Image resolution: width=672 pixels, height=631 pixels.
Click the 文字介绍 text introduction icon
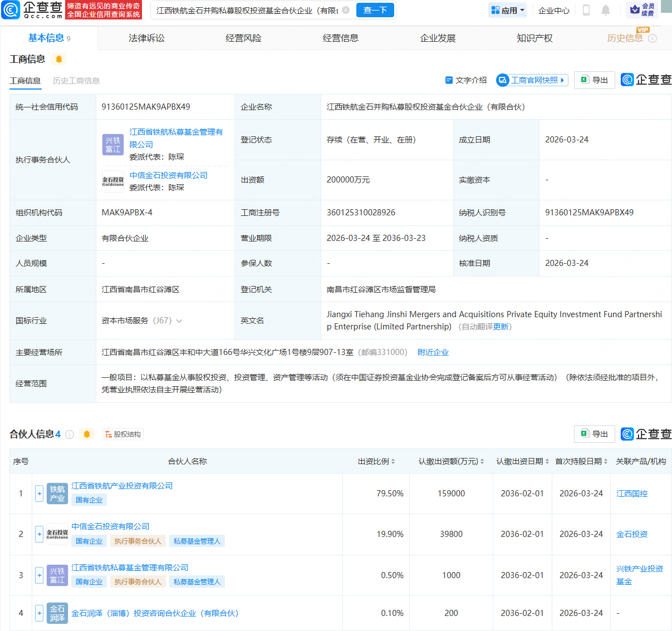(x=467, y=80)
